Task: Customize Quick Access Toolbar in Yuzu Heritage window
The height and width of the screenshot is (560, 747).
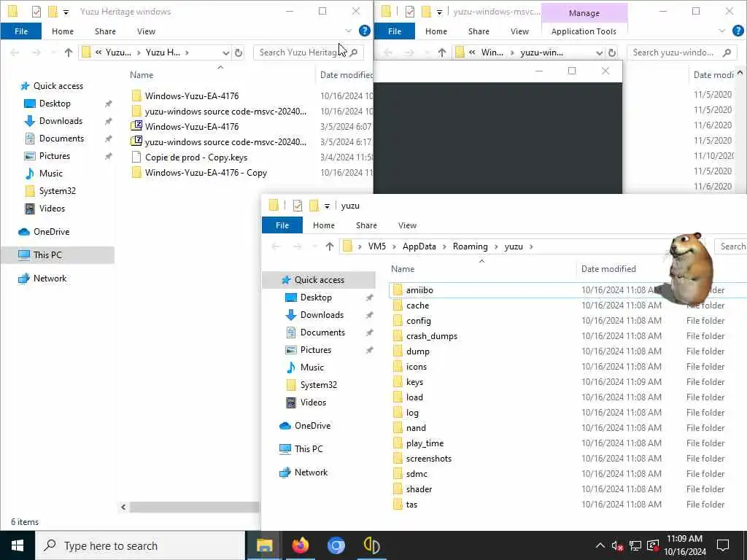Action: 66,12
